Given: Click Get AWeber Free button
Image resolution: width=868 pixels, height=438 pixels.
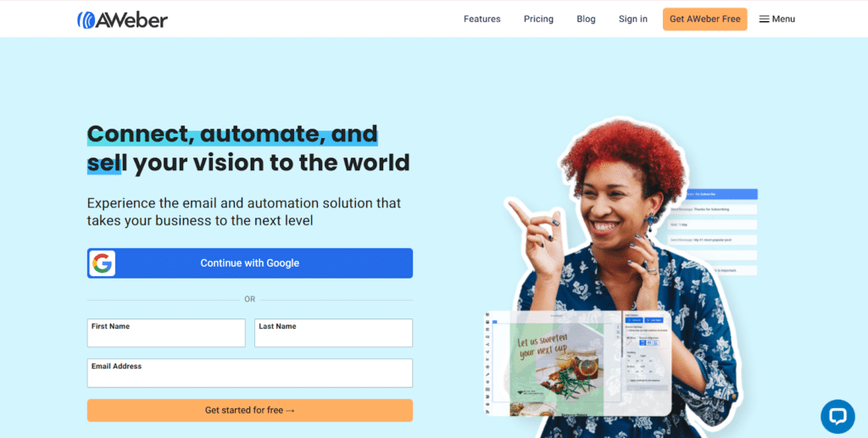Looking at the screenshot, I should pos(704,19).
